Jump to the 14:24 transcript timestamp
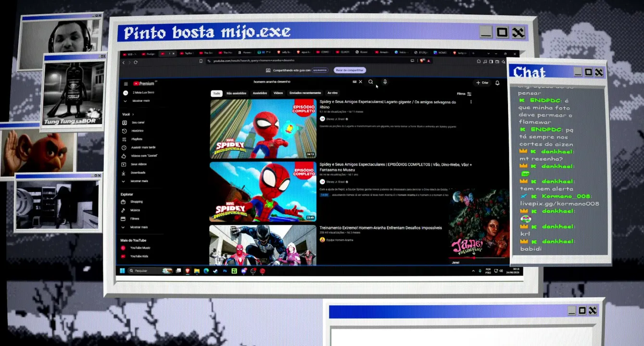Screen dimensions: 644x346 pos(324,195)
